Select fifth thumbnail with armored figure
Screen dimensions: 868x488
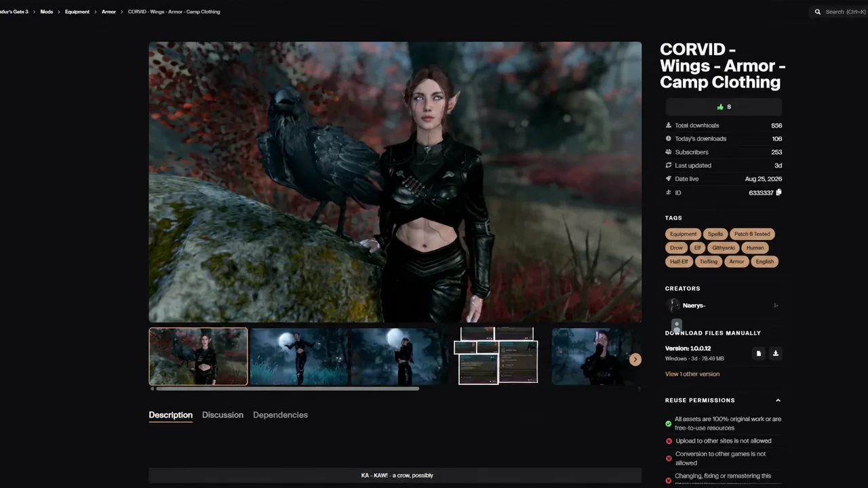click(x=595, y=357)
